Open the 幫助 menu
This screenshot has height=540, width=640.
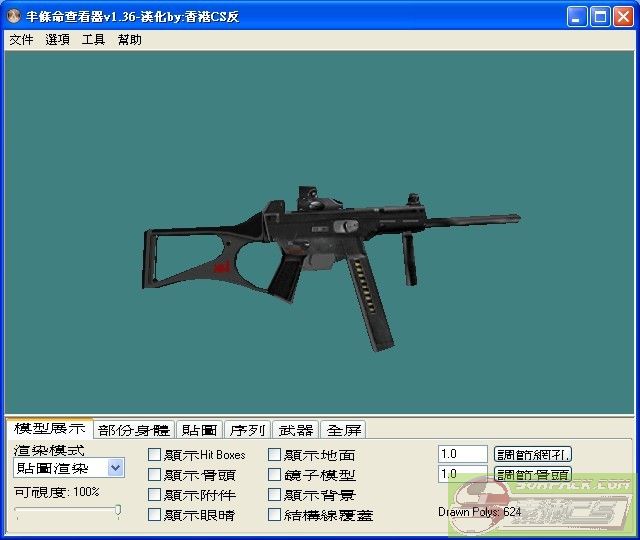click(x=129, y=40)
